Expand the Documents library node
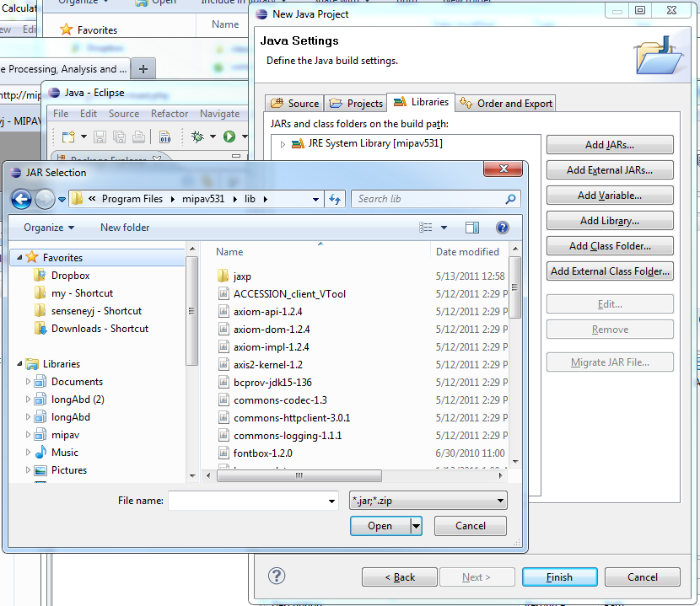 pyautogui.click(x=28, y=382)
